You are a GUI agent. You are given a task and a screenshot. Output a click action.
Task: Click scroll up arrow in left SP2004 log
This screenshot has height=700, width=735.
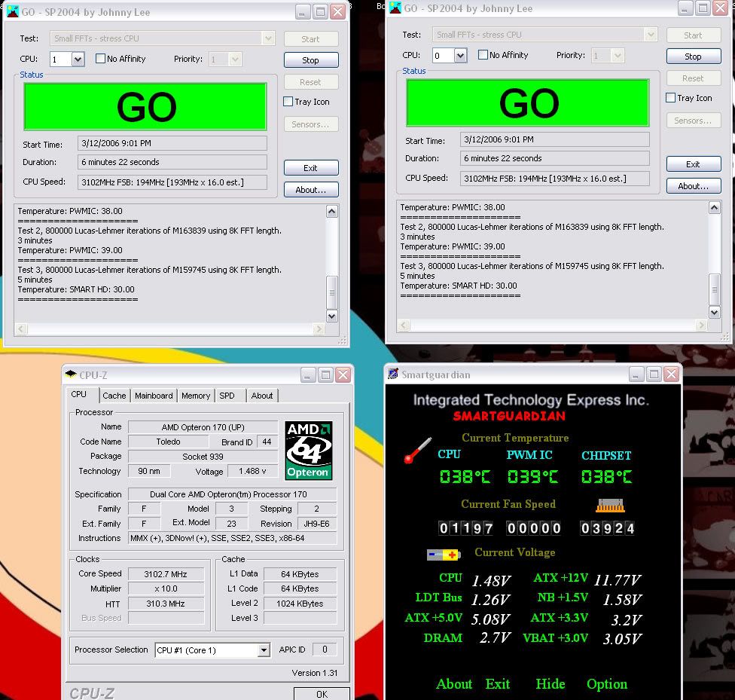click(331, 212)
